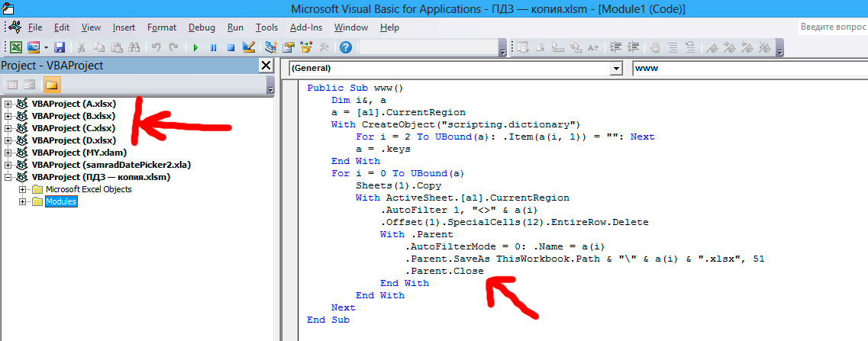Expand VBAProject (A.xlsx) node
This screenshot has height=341, width=868.
point(8,104)
